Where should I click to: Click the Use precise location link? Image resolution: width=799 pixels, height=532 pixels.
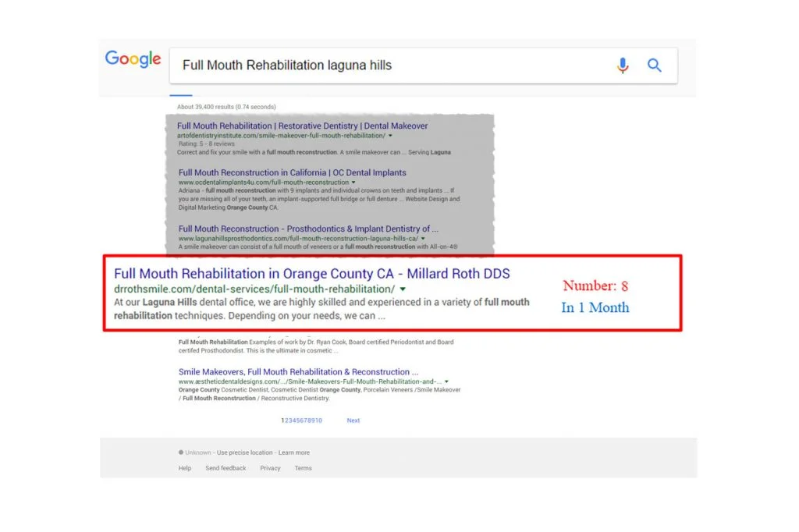[x=244, y=452]
